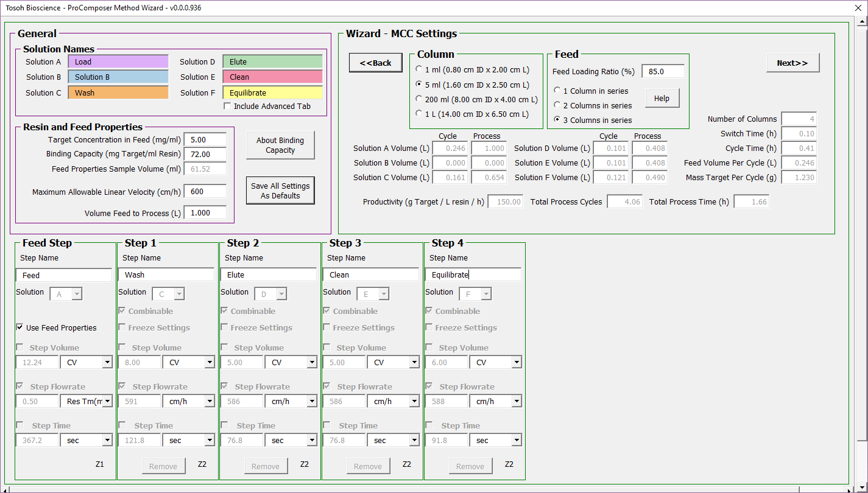Edit Step 3 name field Clean
Screen dimensions: 868x493
371,275
